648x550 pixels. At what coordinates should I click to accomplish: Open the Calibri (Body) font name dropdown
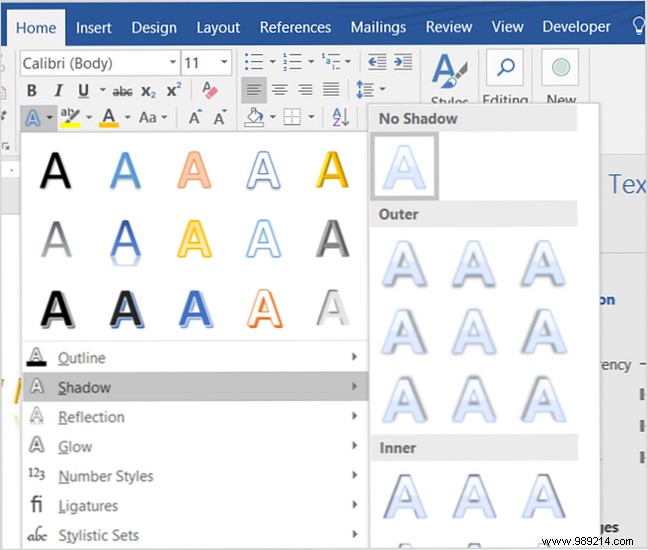pos(173,63)
